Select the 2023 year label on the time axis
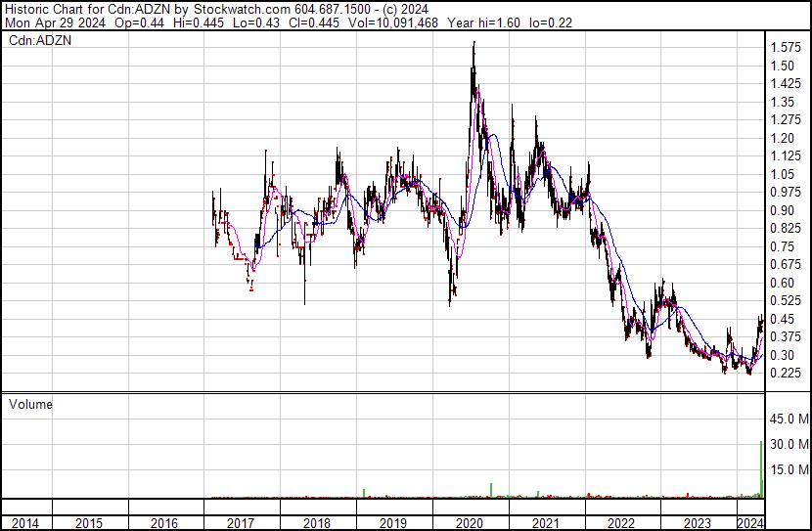This screenshot has height=531, width=812. [697, 523]
